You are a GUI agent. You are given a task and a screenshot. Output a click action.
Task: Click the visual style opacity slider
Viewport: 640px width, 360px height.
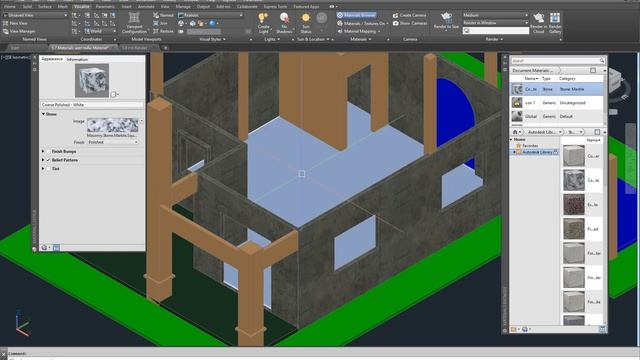click(204, 31)
